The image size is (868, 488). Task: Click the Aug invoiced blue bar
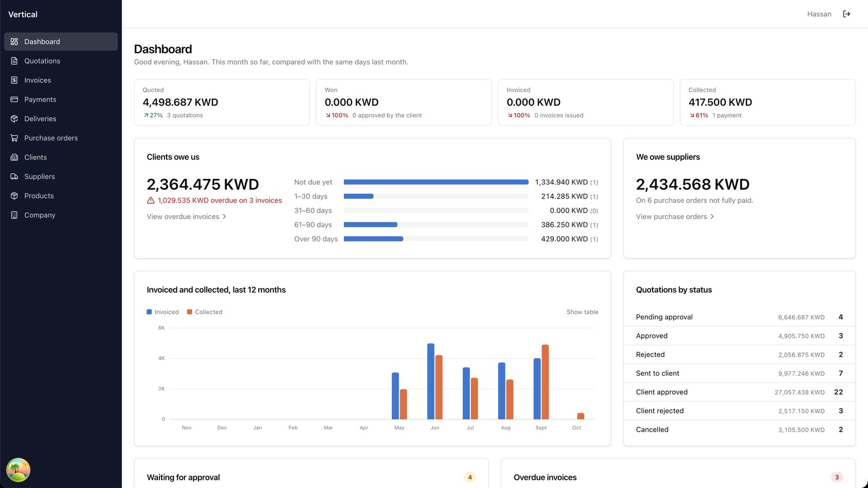click(502, 391)
